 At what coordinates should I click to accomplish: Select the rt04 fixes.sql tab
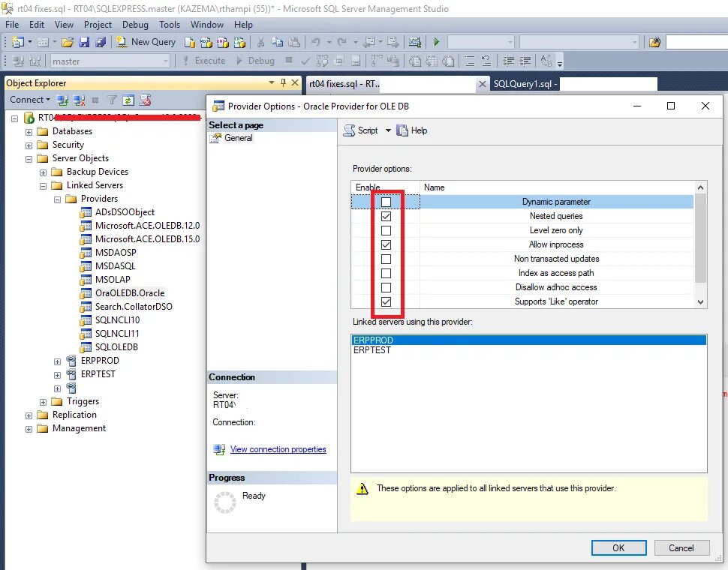click(344, 84)
